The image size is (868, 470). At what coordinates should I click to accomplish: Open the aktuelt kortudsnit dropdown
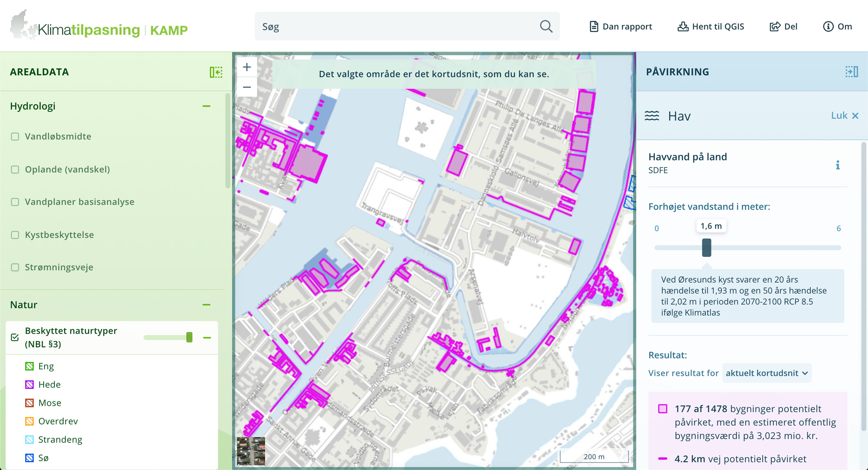click(x=766, y=373)
